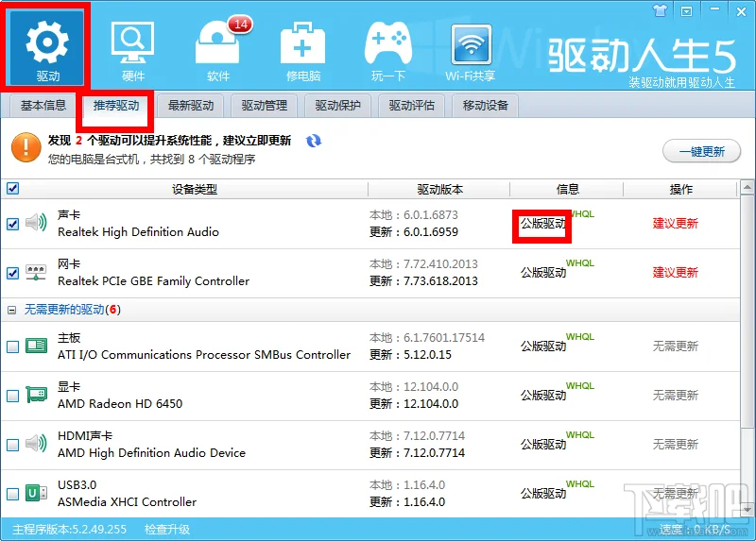Open the 驱动 gear icon section
The image size is (756, 541).
47,45
